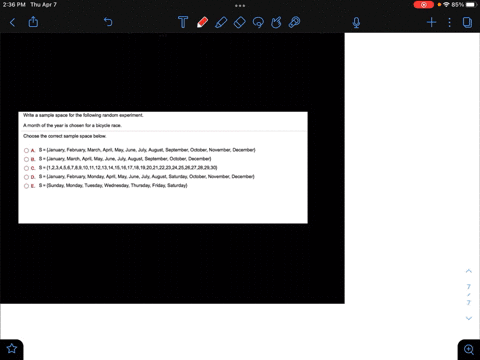Screen dimensions: 480x360
Task: Select the Eraser tool
Action: click(x=239, y=22)
